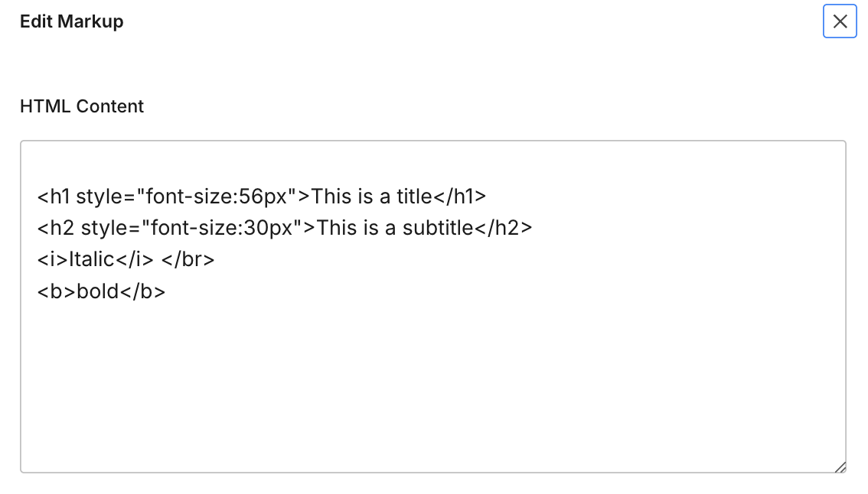Click the resize handle of the text area

click(842, 466)
